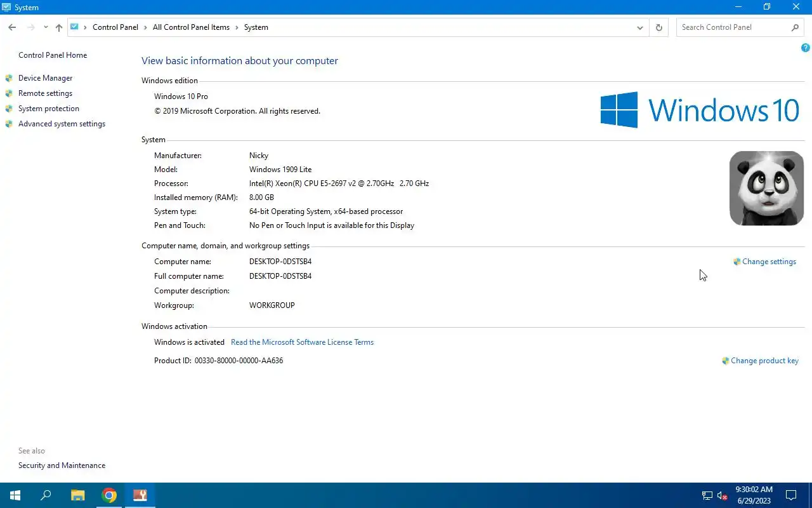Open the network status tray icon
The width and height of the screenshot is (812, 508).
707,495
